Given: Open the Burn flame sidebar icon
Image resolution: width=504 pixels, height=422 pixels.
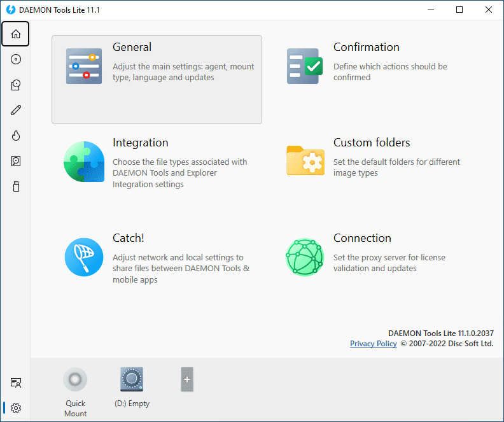Looking at the screenshot, I should click(16, 136).
